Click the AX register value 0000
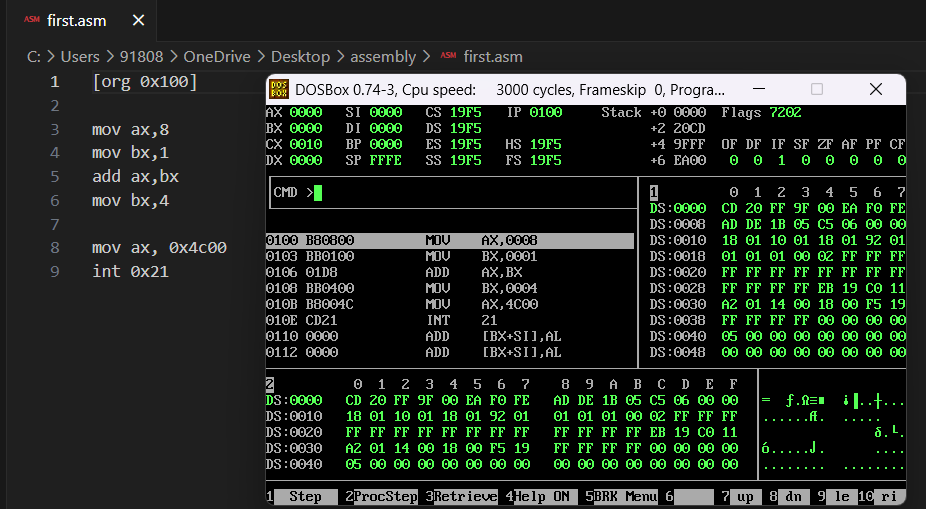The image size is (926, 509). [306, 112]
